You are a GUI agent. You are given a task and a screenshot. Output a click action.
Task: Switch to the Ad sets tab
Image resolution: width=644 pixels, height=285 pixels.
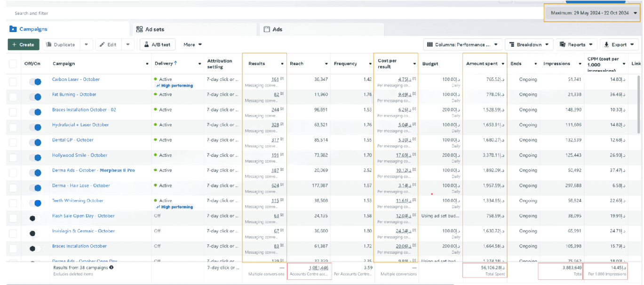pyautogui.click(x=154, y=29)
